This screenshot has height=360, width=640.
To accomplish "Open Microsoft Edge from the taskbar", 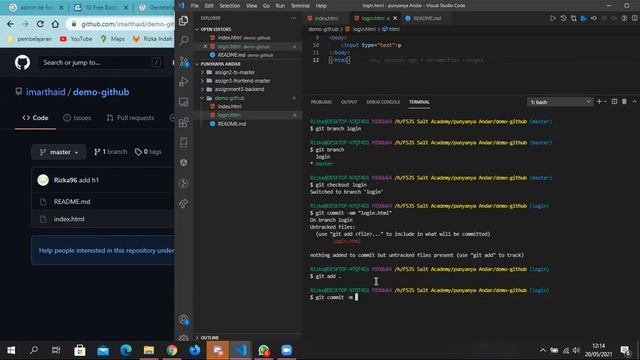I will [126, 350].
